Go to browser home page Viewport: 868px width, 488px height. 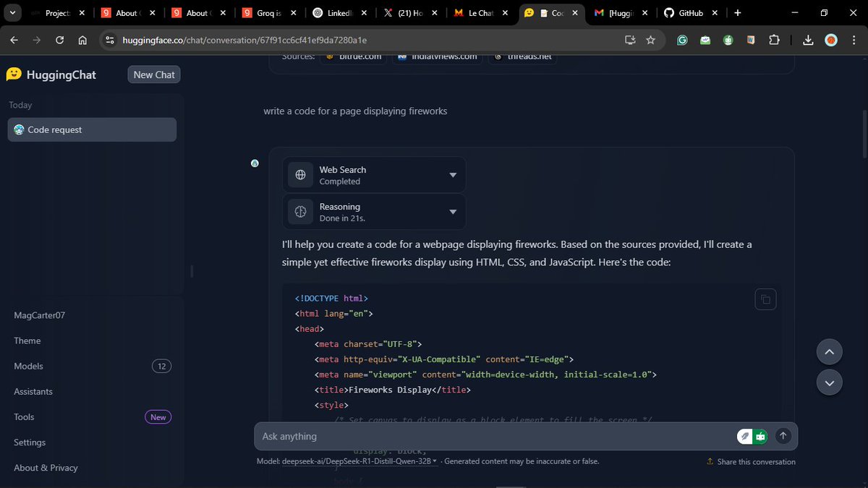click(82, 40)
